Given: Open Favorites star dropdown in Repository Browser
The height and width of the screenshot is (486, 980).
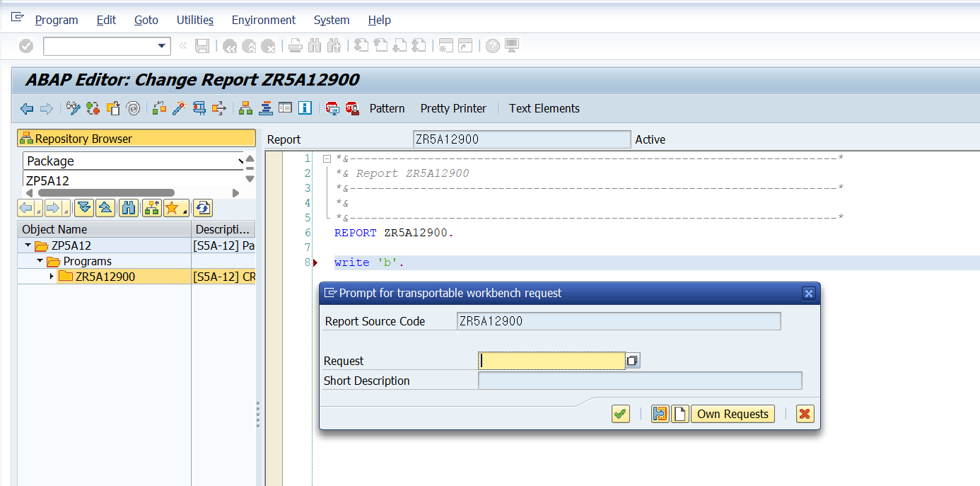Looking at the screenshot, I should click(x=176, y=208).
